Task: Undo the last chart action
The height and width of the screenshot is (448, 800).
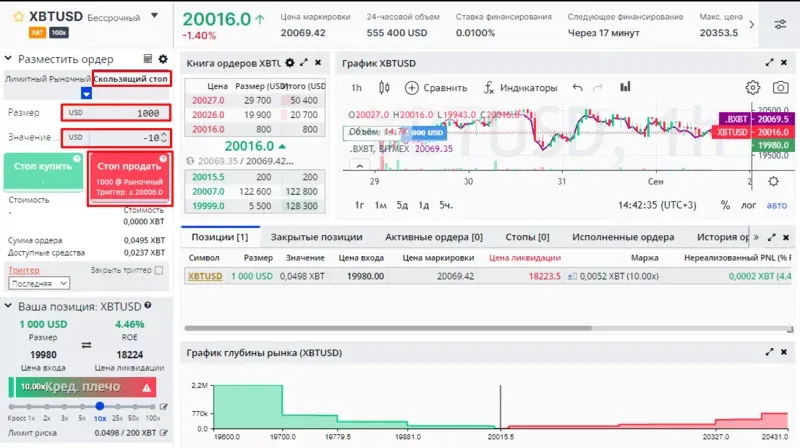Action: [x=577, y=88]
